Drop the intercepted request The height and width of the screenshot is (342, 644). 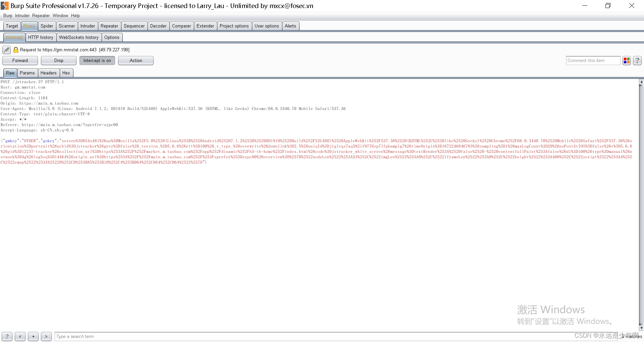click(59, 61)
